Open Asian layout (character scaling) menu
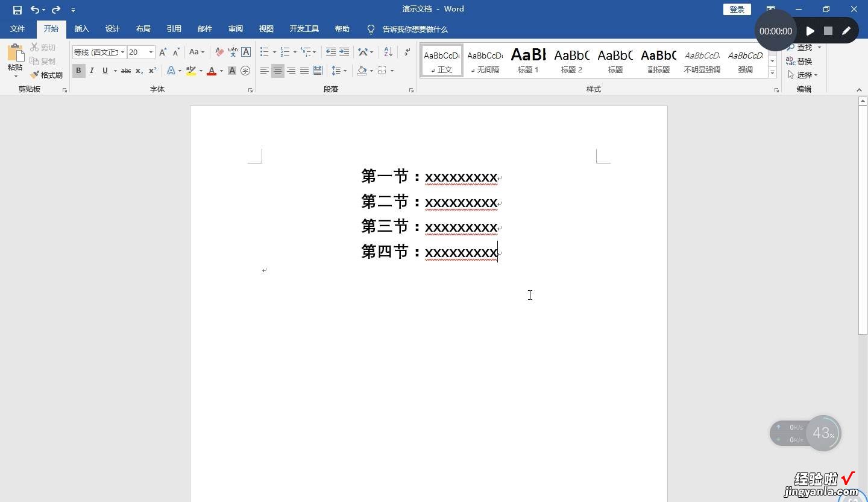Viewport: 868px width, 502px height. click(365, 52)
